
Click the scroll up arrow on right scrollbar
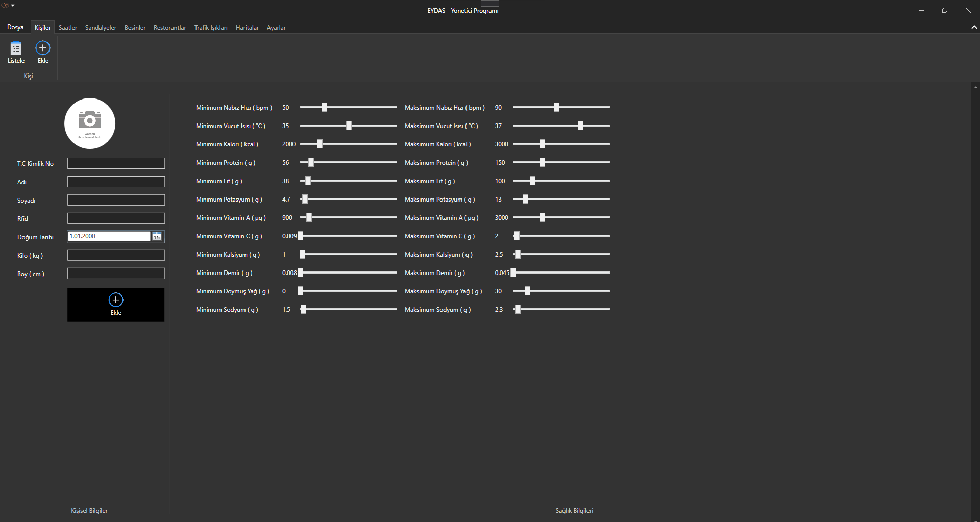(975, 87)
